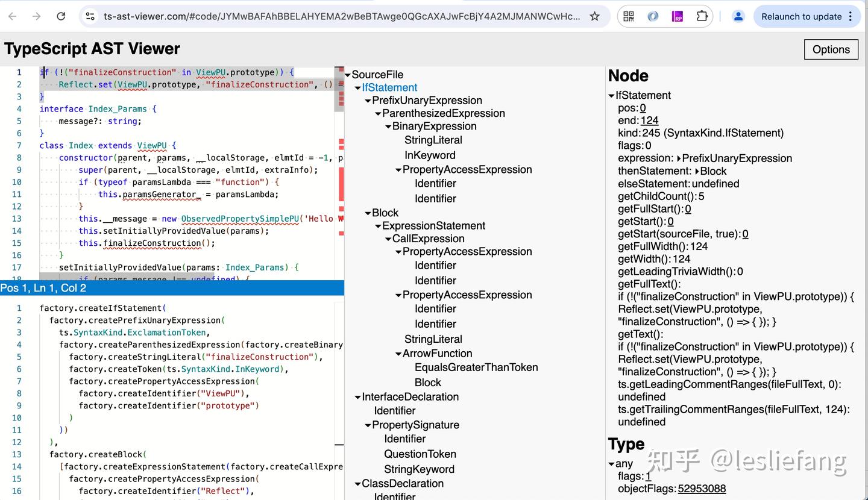Click the getFullStart() value link
The image size is (868, 500).
click(688, 209)
